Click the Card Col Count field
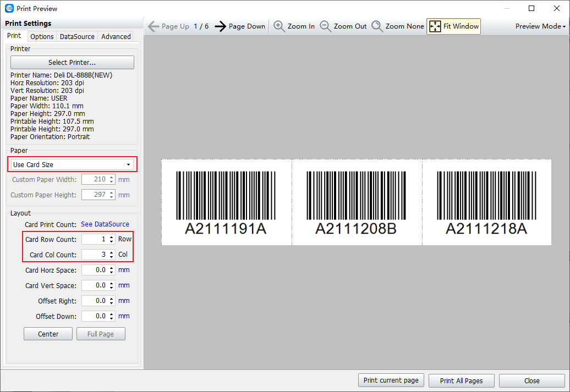Screen dimensions: 570x392 coord(95,255)
